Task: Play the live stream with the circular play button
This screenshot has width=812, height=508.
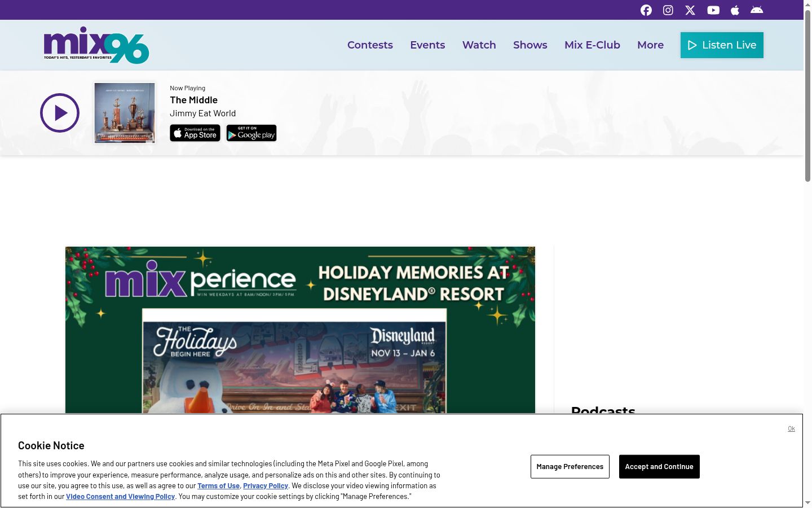Action: tap(60, 113)
